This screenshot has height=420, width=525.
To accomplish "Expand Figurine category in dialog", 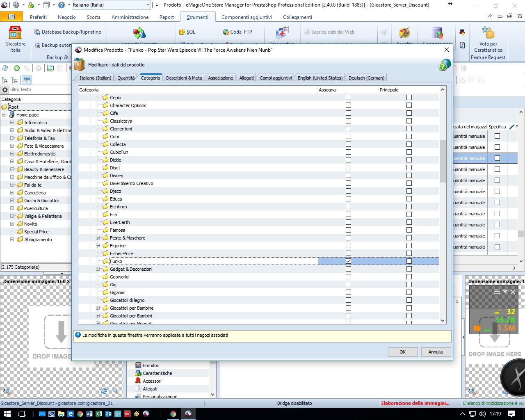I will coord(98,246).
